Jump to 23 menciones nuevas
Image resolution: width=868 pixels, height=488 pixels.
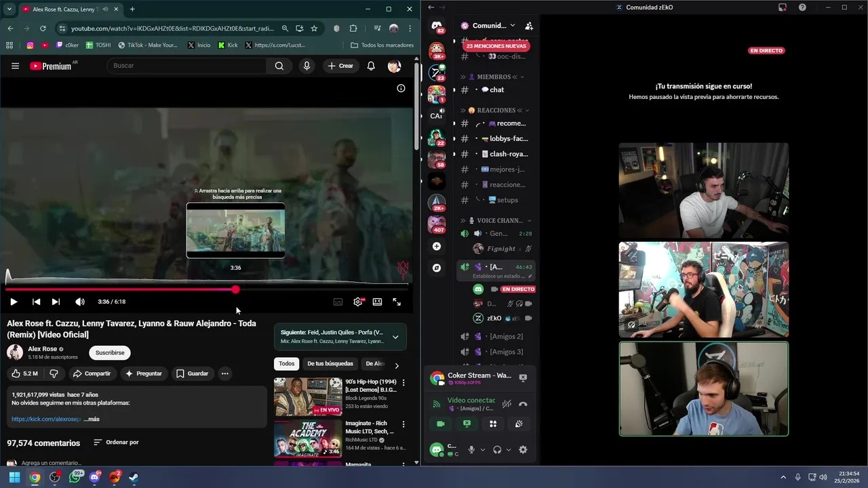point(497,46)
